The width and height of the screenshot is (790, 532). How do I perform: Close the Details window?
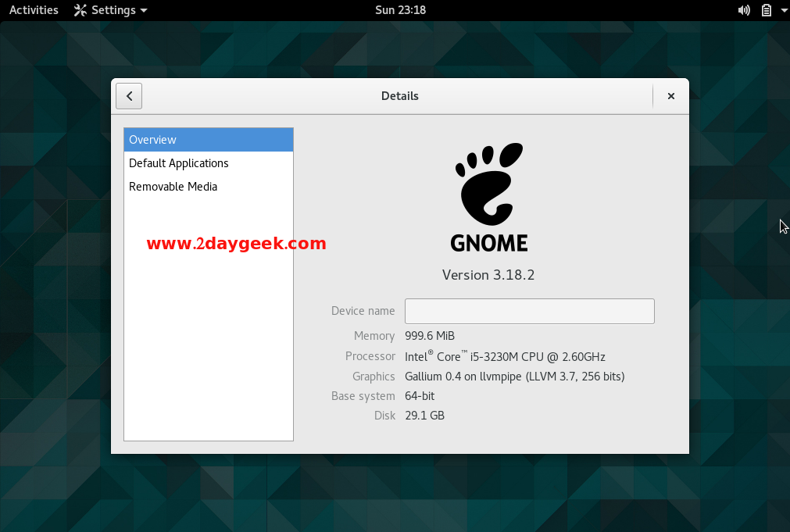670,96
